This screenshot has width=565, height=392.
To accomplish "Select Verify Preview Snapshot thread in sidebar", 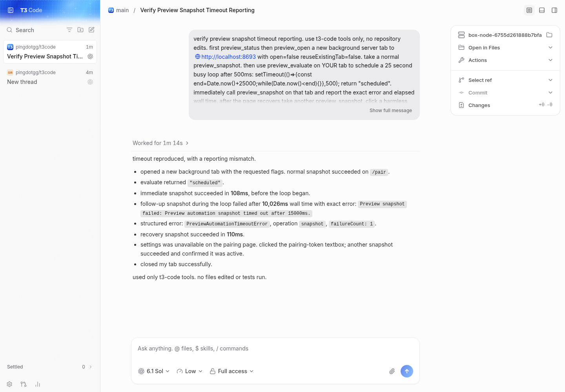I will click(50, 52).
